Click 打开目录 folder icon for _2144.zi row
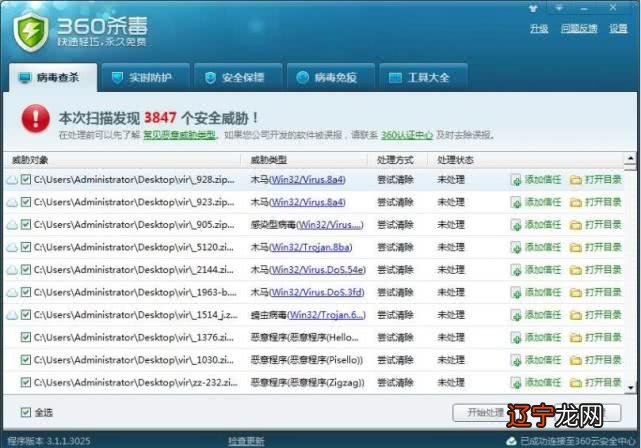The image size is (641, 448). tap(576, 270)
